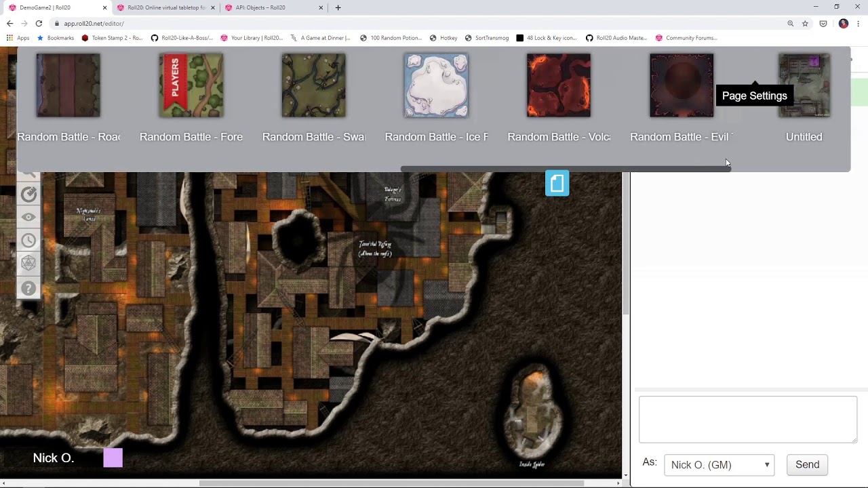Close the API: Objects browser tab

tap(321, 7)
